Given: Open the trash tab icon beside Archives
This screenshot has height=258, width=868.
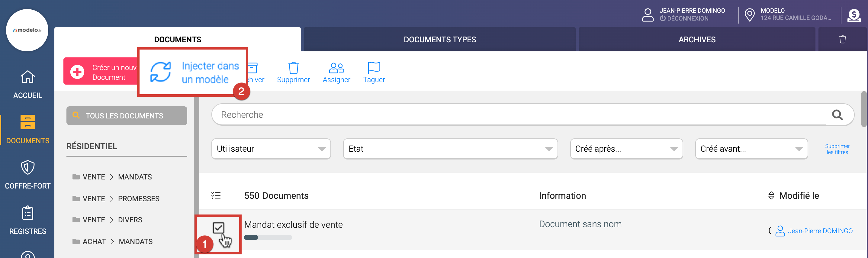Looking at the screenshot, I should click(x=842, y=40).
